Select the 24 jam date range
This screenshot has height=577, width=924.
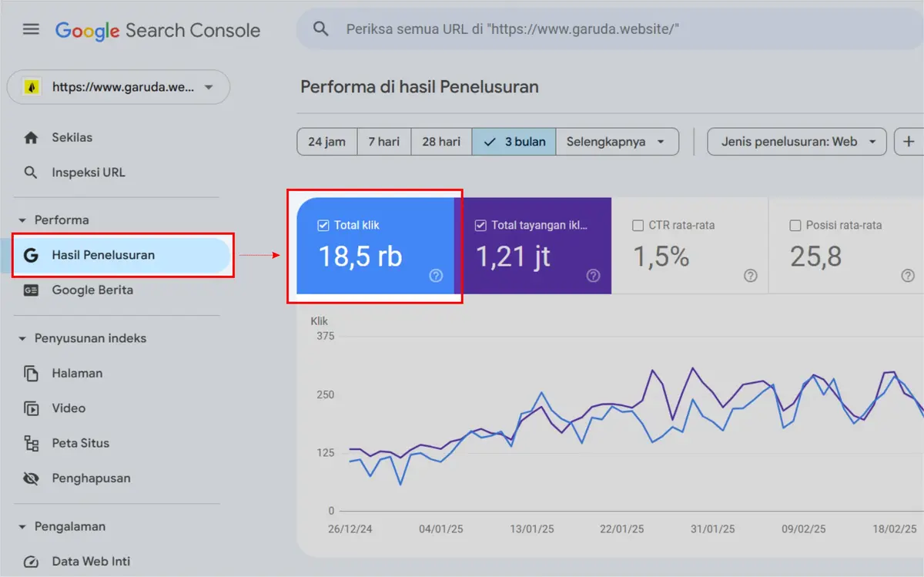click(326, 142)
